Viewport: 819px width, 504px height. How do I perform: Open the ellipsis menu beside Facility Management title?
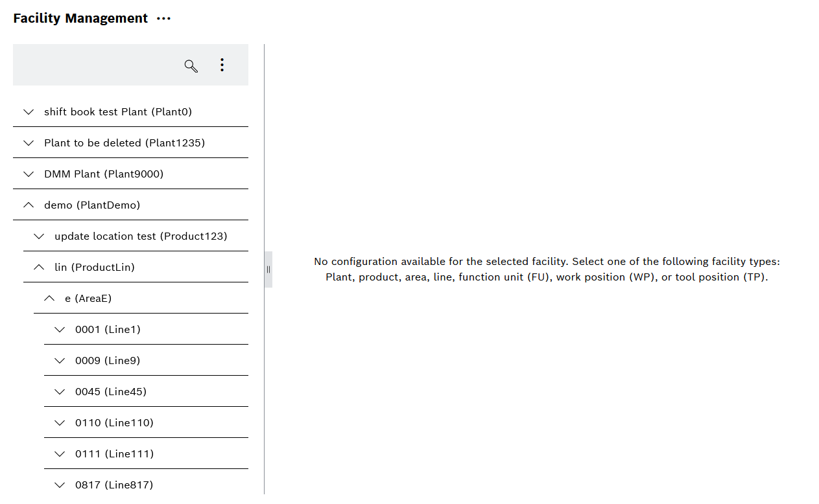coord(163,18)
